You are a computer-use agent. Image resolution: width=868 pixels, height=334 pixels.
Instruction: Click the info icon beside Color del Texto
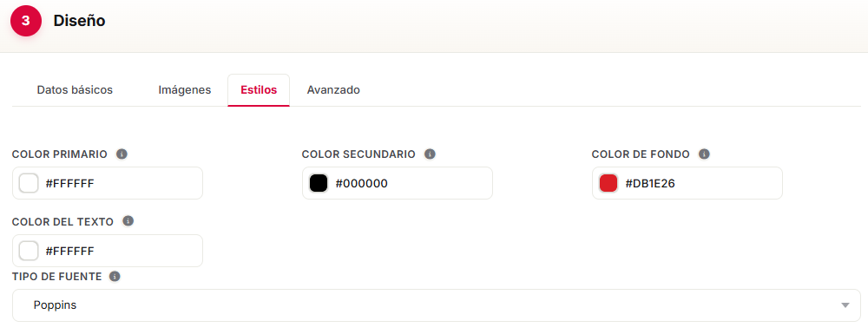[128, 221]
